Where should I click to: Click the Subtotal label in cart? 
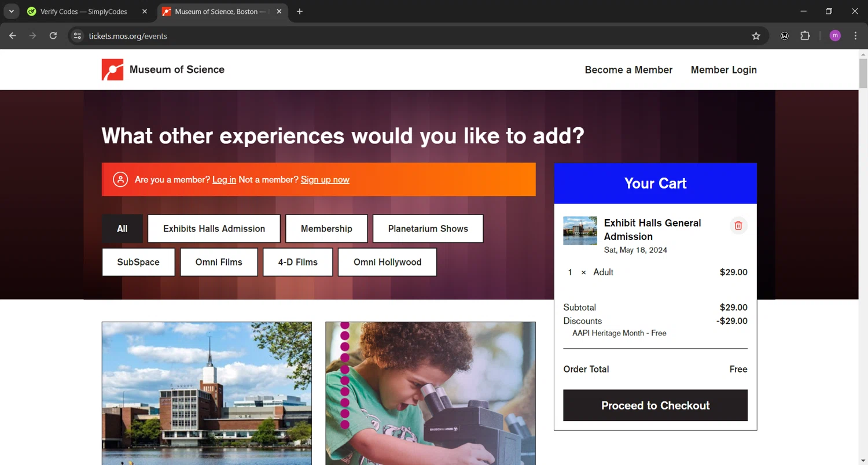(x=579, y=308)
